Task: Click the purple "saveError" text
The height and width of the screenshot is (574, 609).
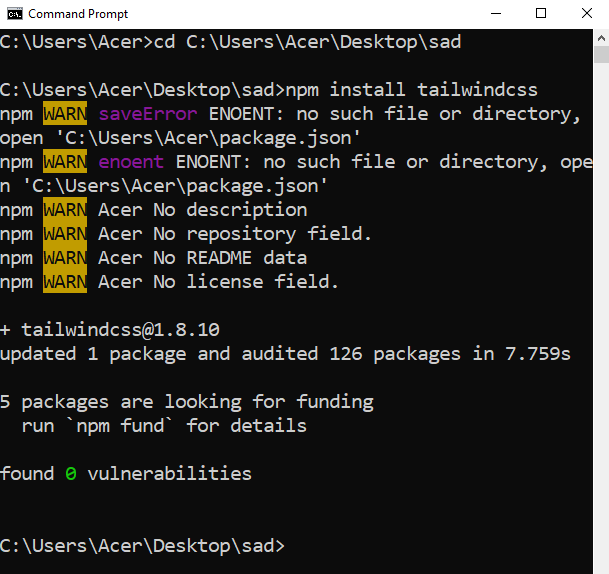Action: pyautogui.click(x=148, y=113)
